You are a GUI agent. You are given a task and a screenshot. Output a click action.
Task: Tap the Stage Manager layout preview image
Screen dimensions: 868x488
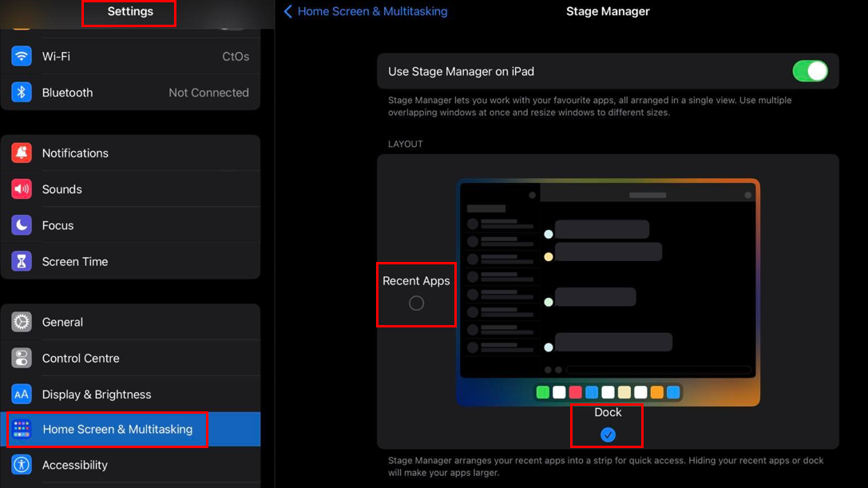[608, 292]
